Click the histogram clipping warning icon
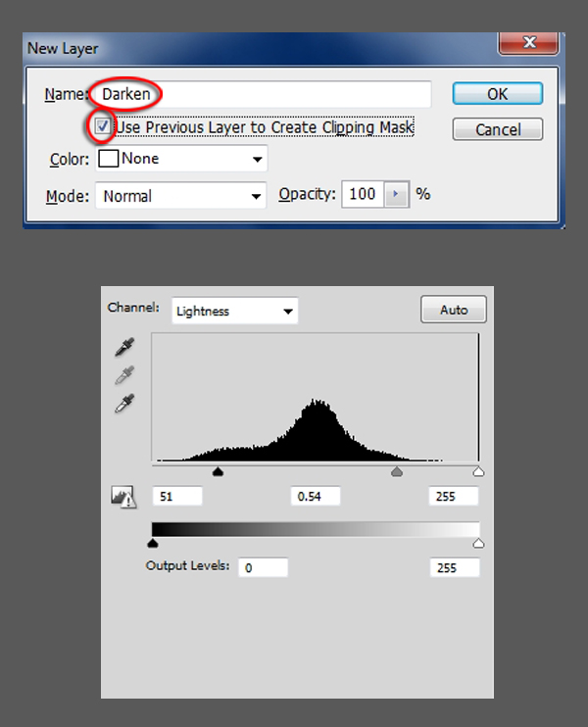Screen dimensions: 588x727 click(x=123, y=498)
